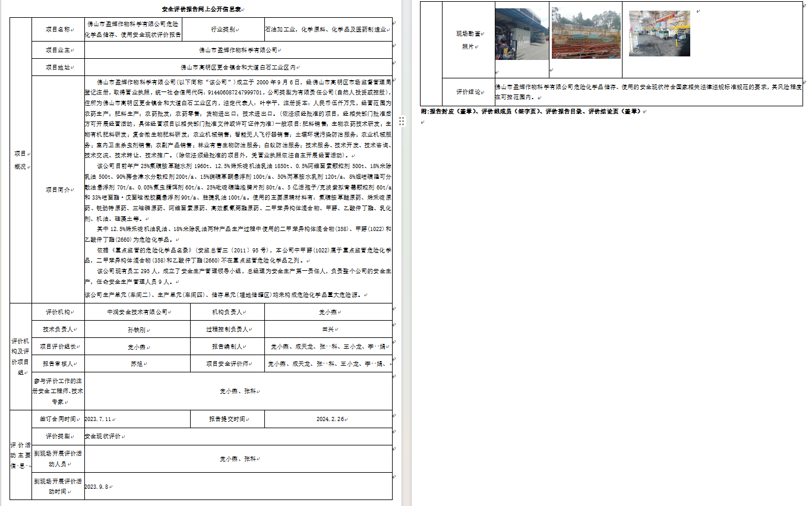The image size is (812, 506).
Task: Click the sentence beginning 该公司生产单元(车间二)
Action: [225, 295]
